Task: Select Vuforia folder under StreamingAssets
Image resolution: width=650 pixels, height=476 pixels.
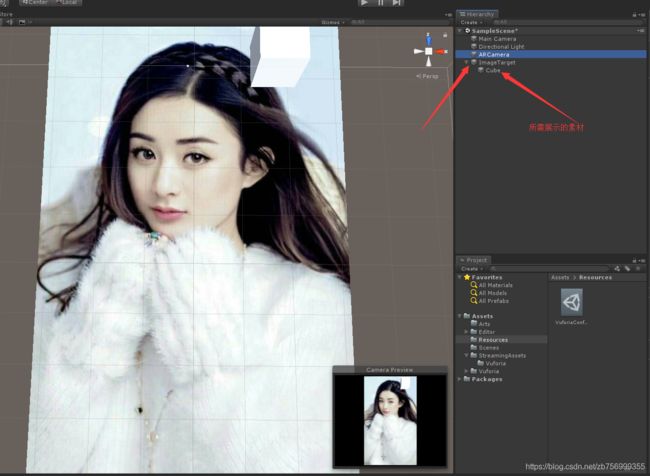Action: click(x=495, y=363)
